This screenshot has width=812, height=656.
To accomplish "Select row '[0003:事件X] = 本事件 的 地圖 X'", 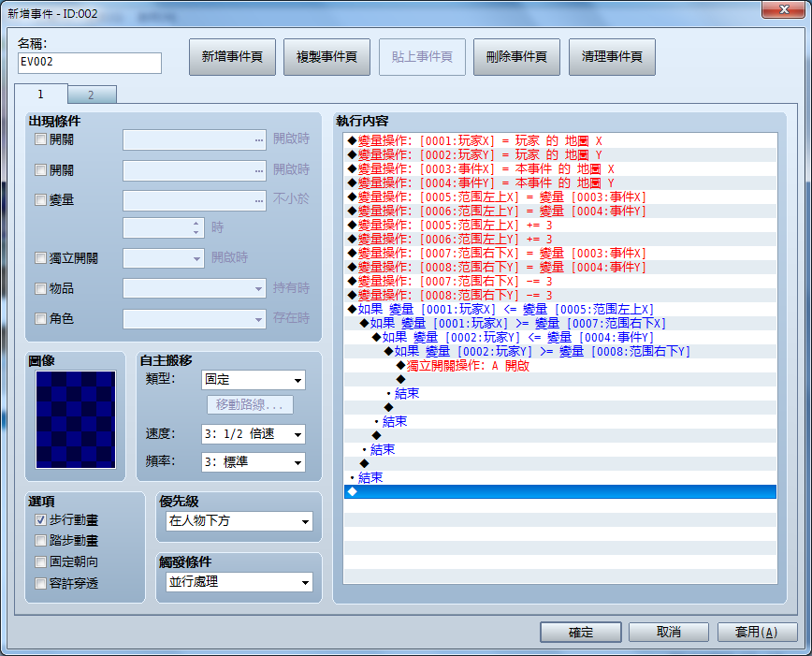I will tap(560, 169).
